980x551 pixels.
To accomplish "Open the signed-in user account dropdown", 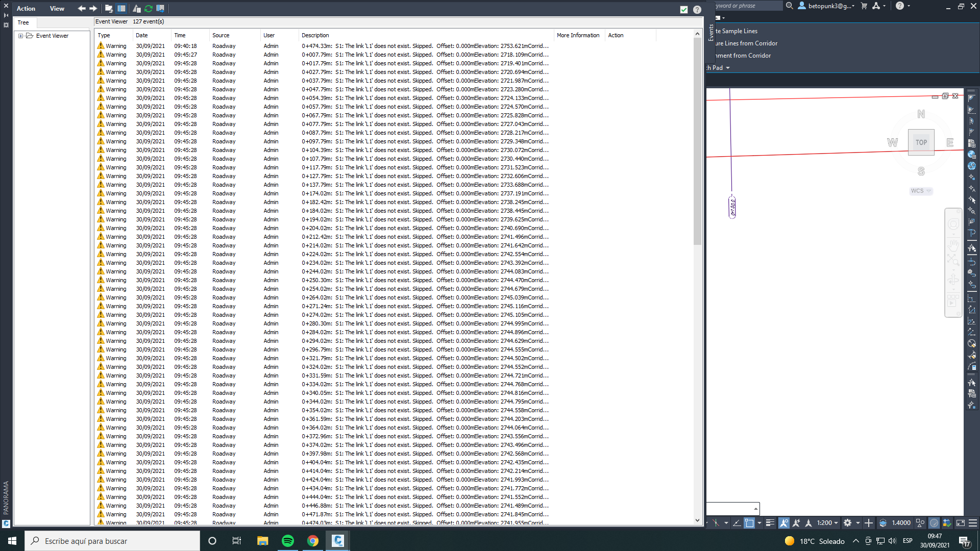I will tap(829, 6).
